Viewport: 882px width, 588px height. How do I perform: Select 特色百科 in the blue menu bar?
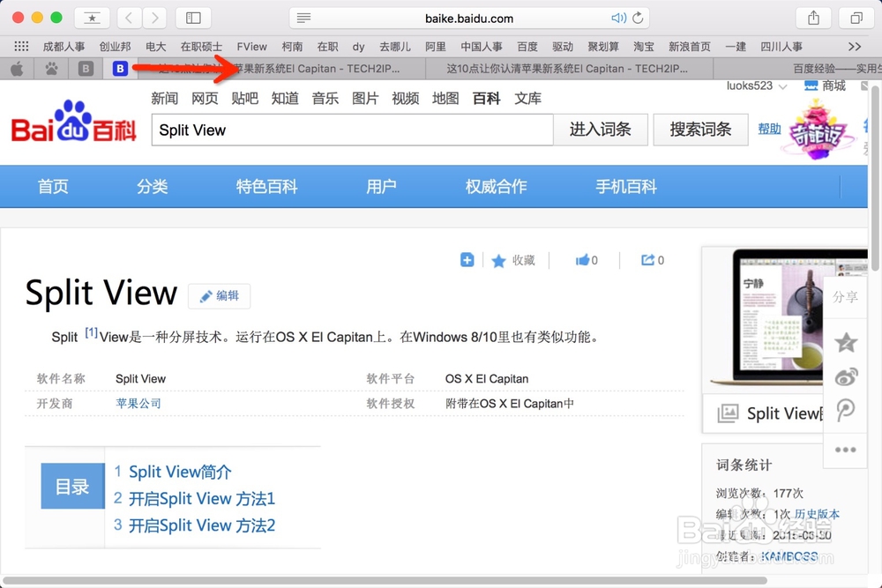(266, 186)
